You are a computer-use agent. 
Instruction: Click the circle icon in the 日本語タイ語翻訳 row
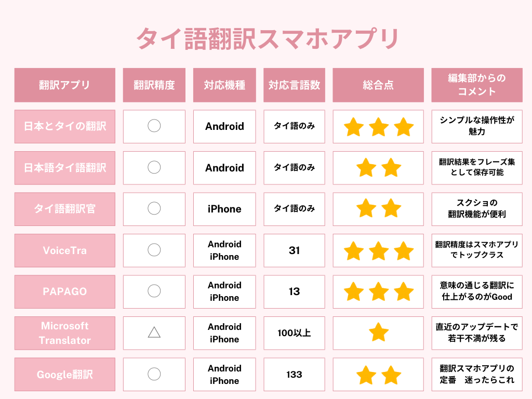tap(154, 167)
